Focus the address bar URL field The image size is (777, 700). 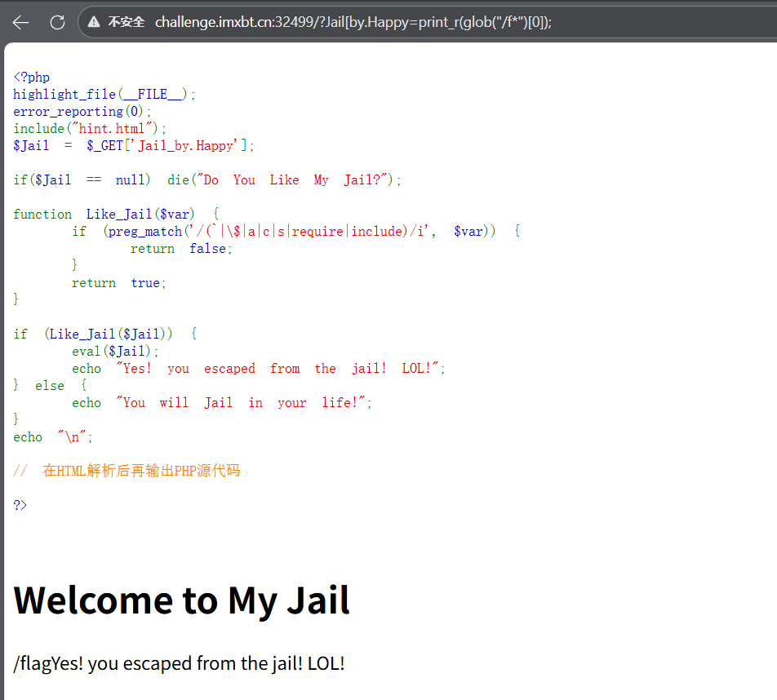click(x=426, y=22)
